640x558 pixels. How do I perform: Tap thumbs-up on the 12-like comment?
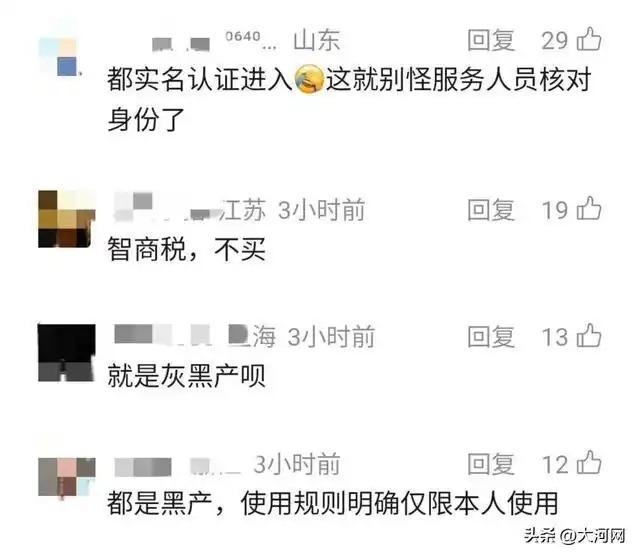pos(589,462)
